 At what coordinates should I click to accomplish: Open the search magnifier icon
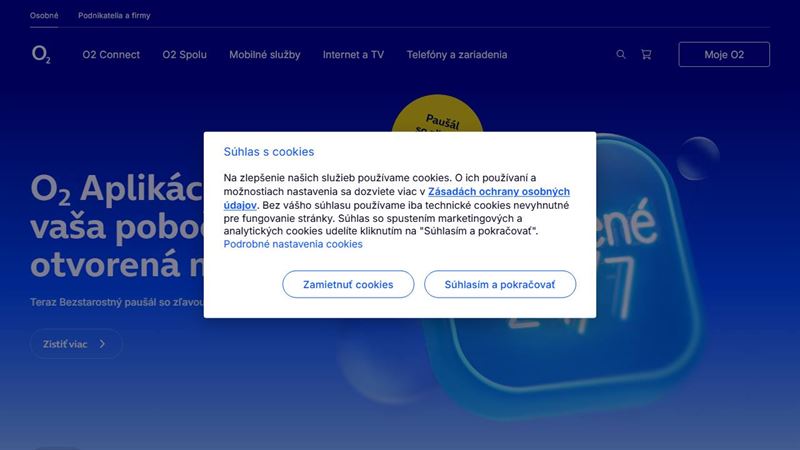point(620,54)
